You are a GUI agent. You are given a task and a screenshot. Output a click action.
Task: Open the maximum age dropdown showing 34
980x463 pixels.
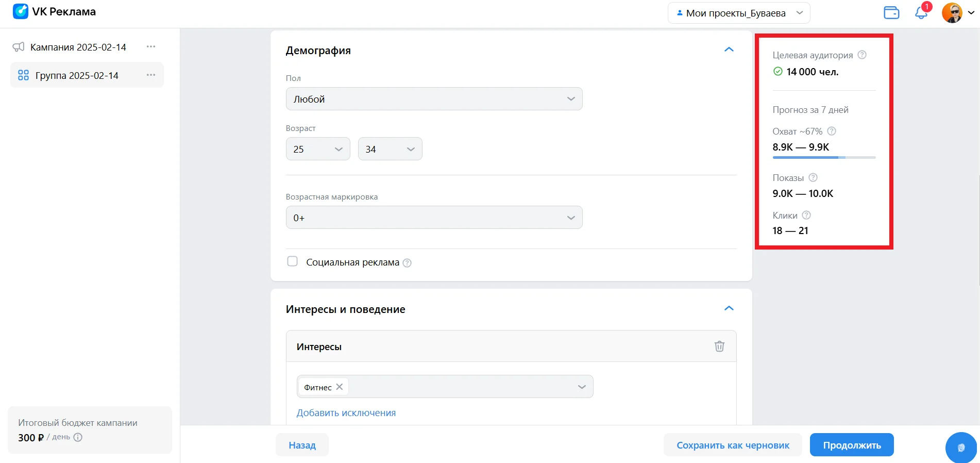point(390,149)
